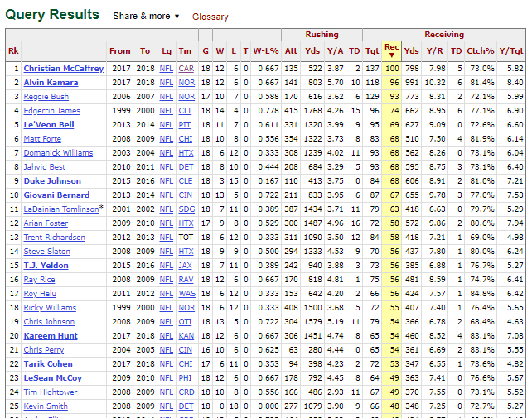Viewport: 532px width, 418px height.
Task: Open PIT team link for Le'Veon Bell
Action: pos(184,125)
